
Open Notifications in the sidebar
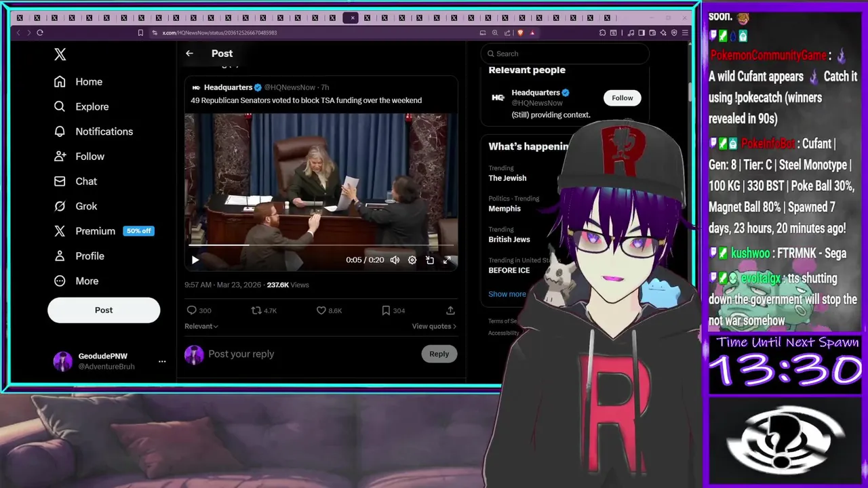click(94, 131)
